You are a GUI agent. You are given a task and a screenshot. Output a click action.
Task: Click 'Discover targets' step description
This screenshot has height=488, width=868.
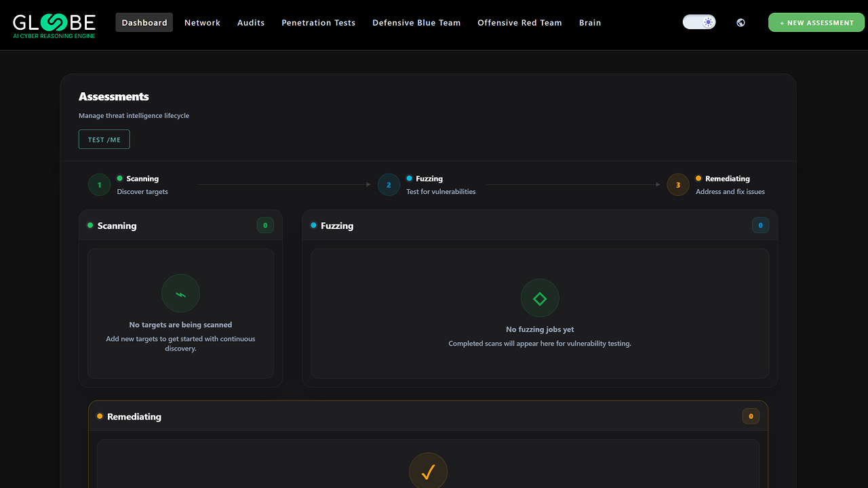point(142,192)
